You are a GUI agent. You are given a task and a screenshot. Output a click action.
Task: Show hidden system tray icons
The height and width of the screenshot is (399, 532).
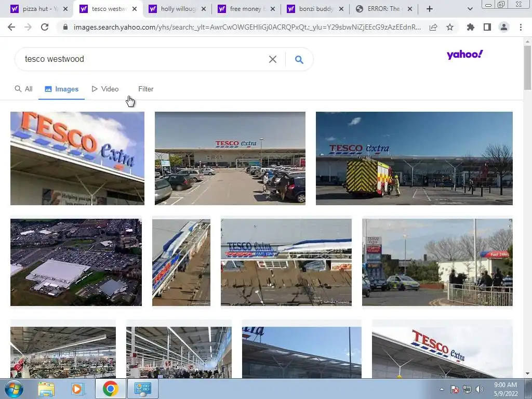coord(442,390)
